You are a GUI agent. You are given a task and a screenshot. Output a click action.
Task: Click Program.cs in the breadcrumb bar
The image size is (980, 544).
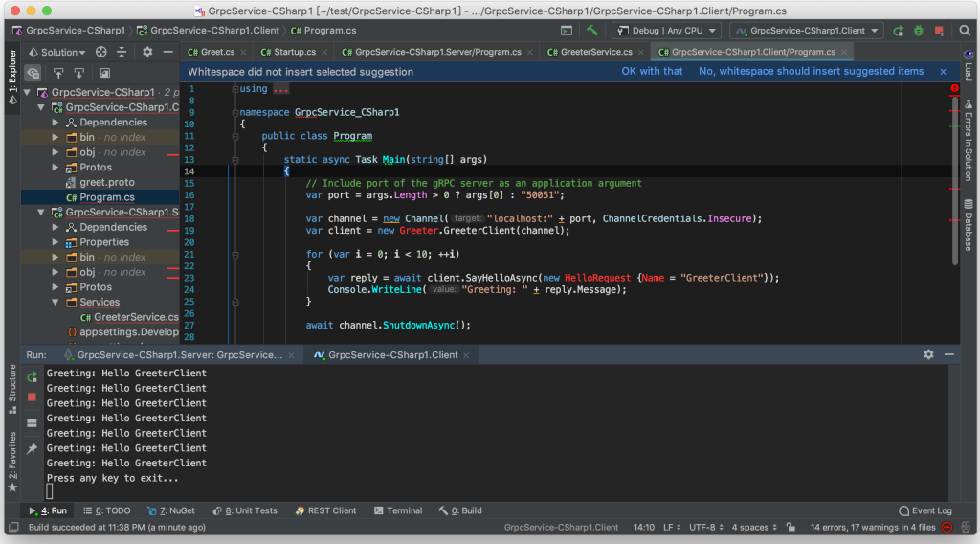(323, 31)
